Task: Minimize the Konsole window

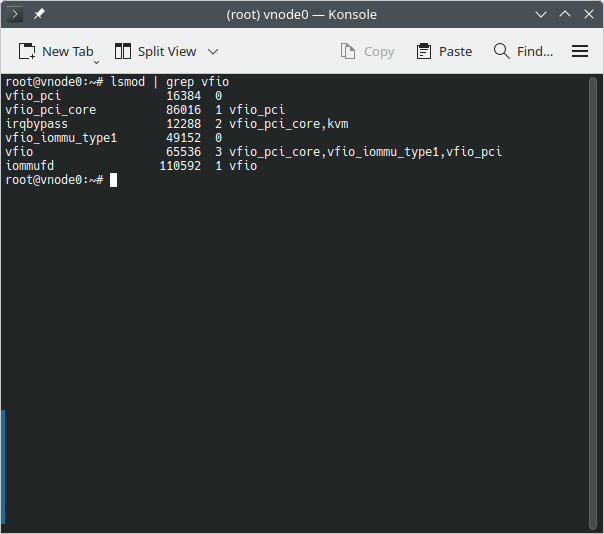Action: coord(541,14)
